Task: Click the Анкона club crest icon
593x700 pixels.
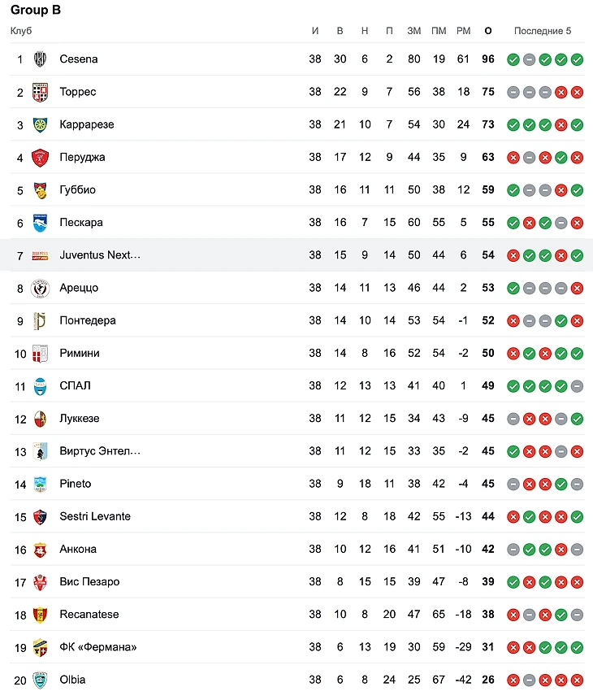Action: [40, 550]
